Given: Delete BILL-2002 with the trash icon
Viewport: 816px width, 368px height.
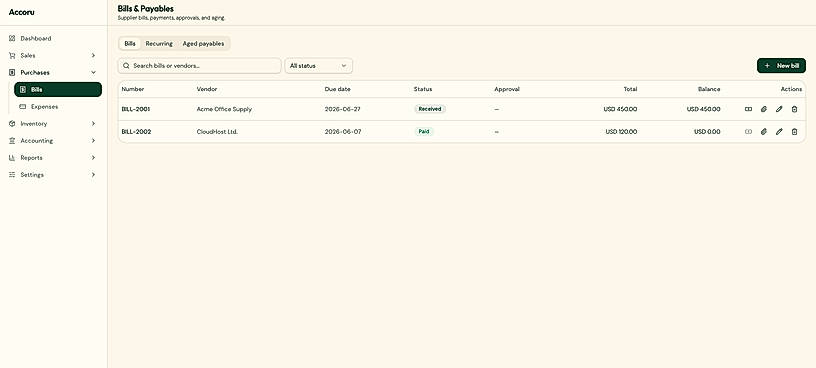Looking at the screenshot, I should pyautogui.click(x=794, y=132).
